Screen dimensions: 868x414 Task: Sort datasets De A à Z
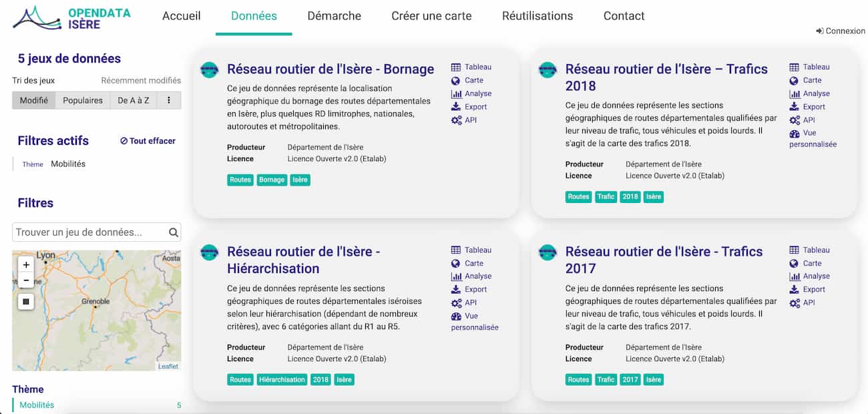134,100
